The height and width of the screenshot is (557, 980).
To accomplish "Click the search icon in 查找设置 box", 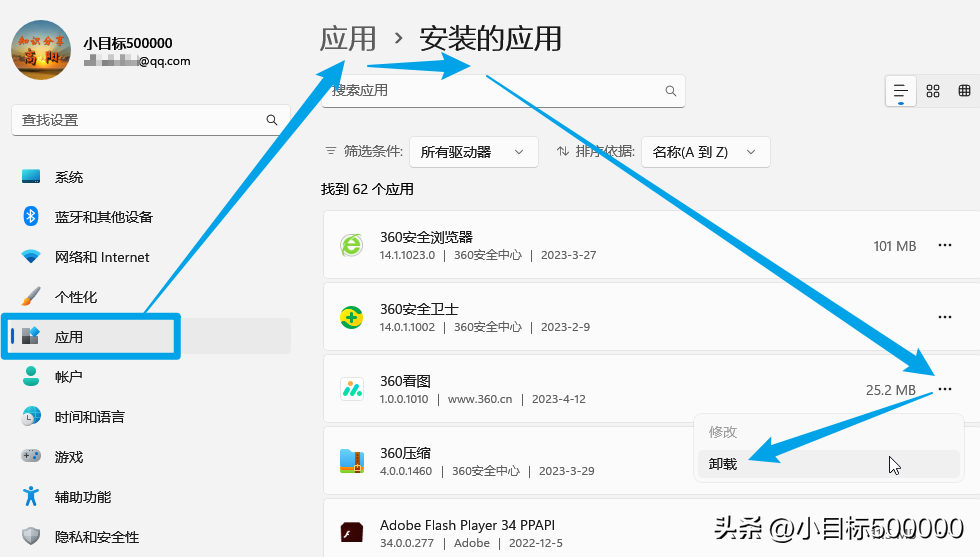I will point(272,120).
